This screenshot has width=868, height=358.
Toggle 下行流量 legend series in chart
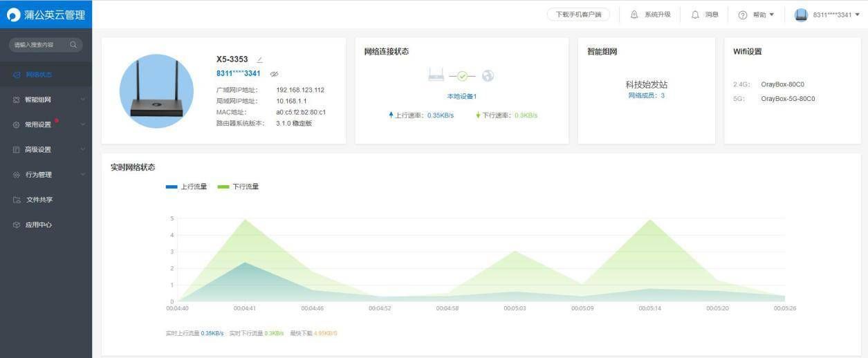click(239, 187)
